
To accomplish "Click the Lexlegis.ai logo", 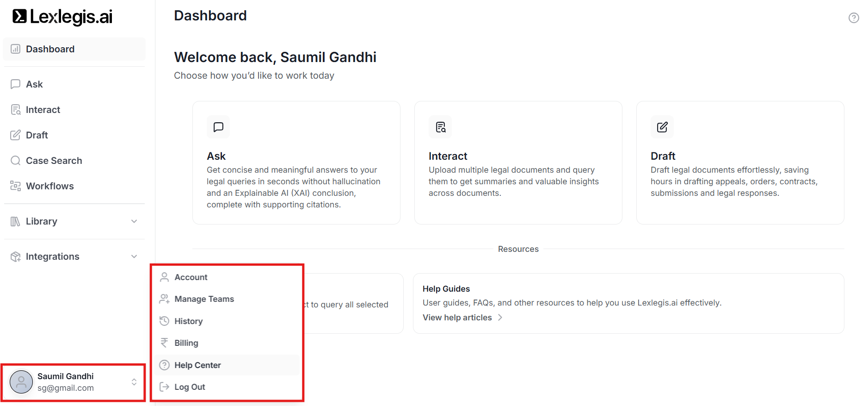I will click(62, 17).
